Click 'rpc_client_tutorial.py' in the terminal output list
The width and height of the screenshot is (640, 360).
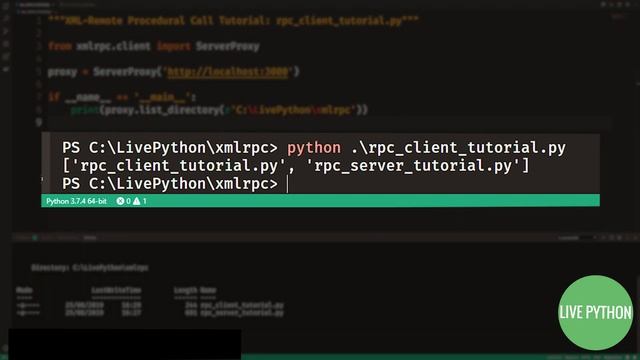179,166
